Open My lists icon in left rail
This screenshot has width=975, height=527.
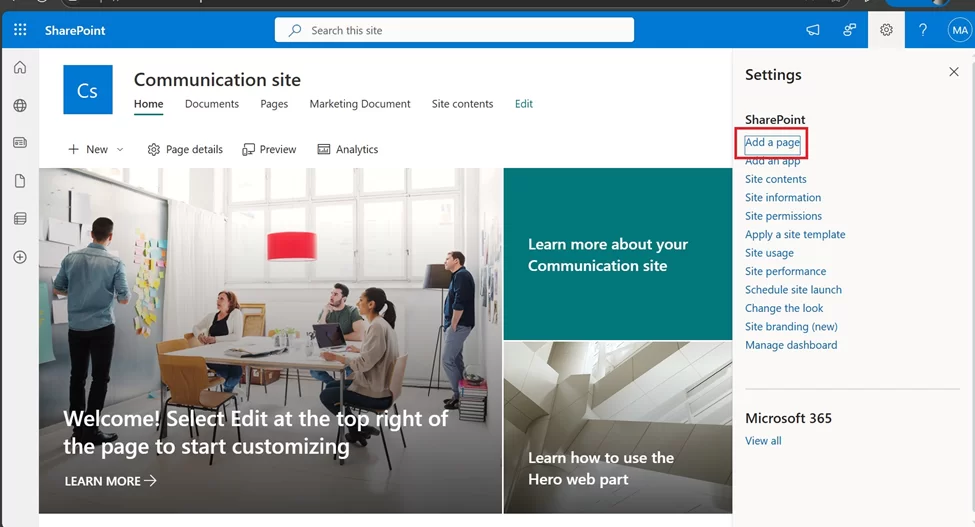coord(20,219)
